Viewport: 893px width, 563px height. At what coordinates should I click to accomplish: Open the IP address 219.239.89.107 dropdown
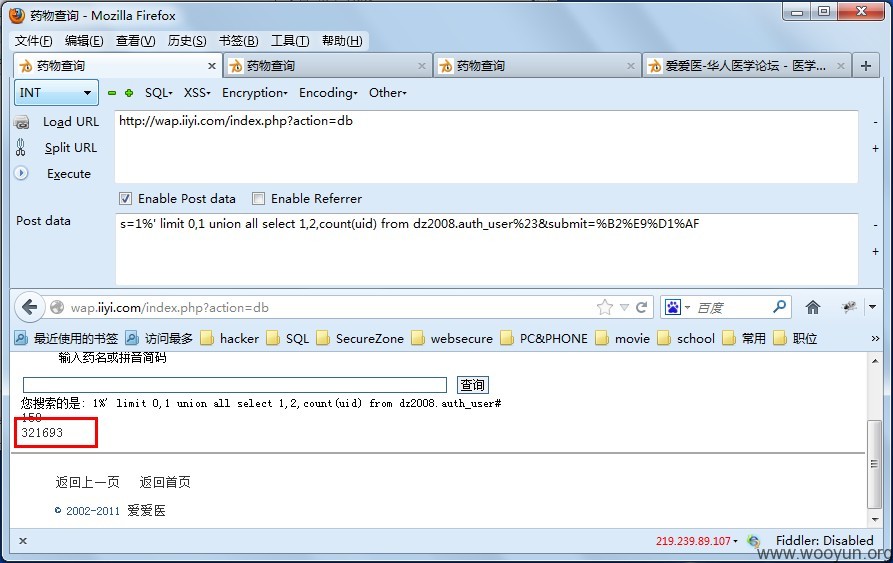pyautogui.click(x=697, y=541)
